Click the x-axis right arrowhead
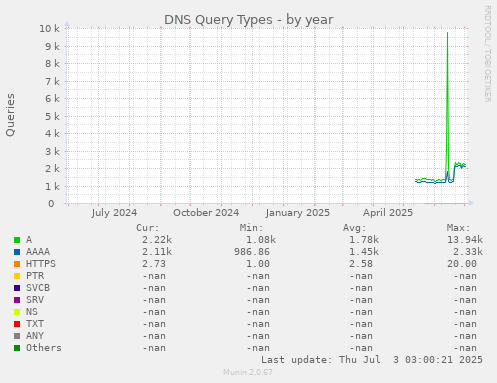Image resolution: width=497 pixels, height=383 pixels. coord(470,203)
